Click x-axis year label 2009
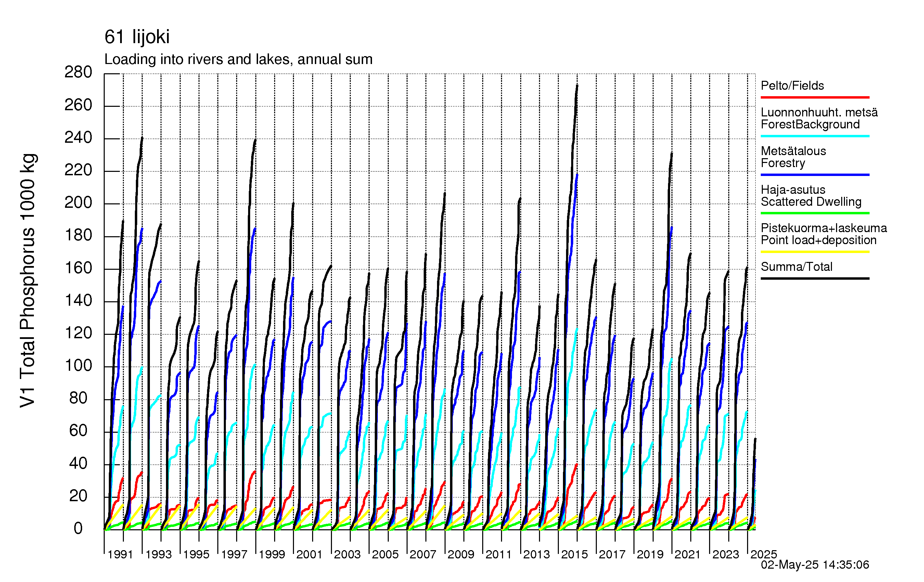 click(x=461, y=554)
